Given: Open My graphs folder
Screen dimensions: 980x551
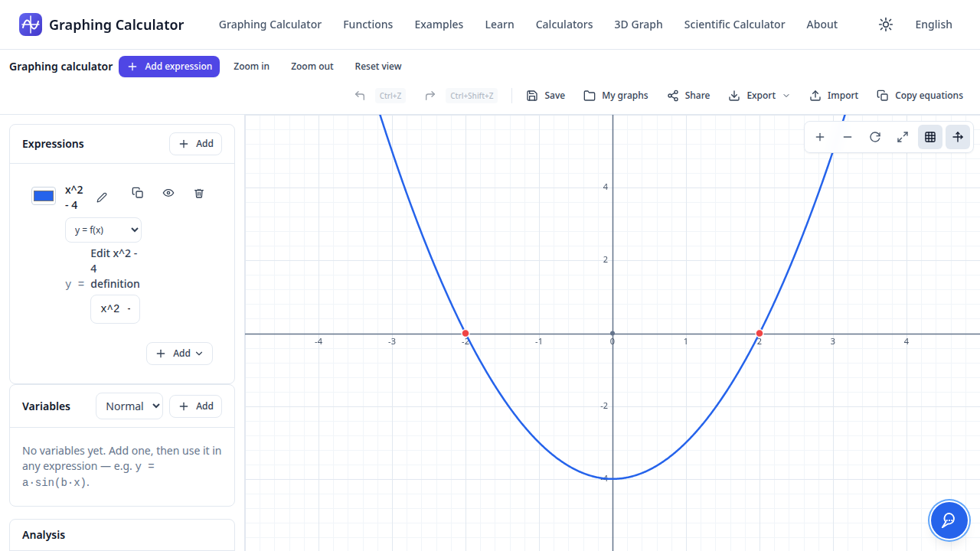Looking at the screenshot, I should (x=616, y=96).
